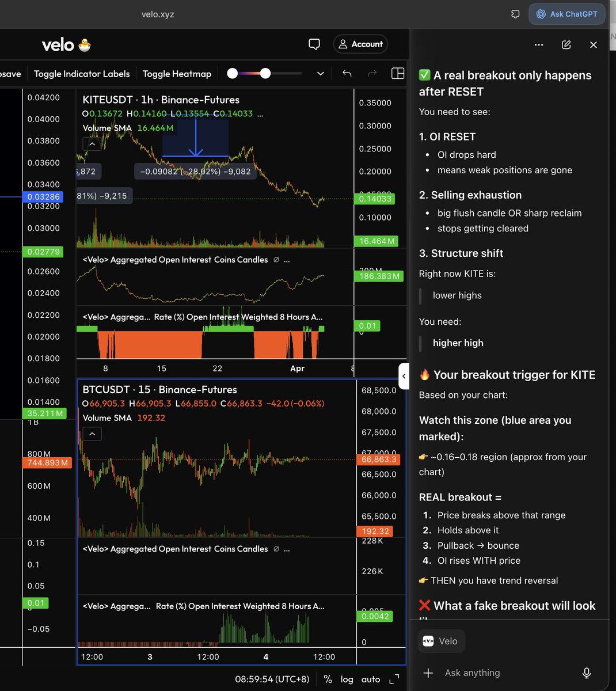This screenshot has width=616, height=691.
Task: Click the KITE current price label 0.14033
Action: [376, 199]
